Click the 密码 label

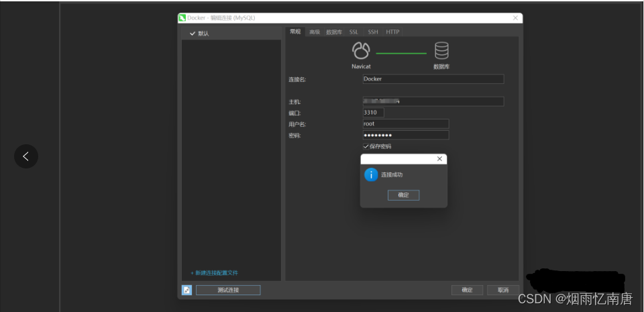tap(294, 136)
